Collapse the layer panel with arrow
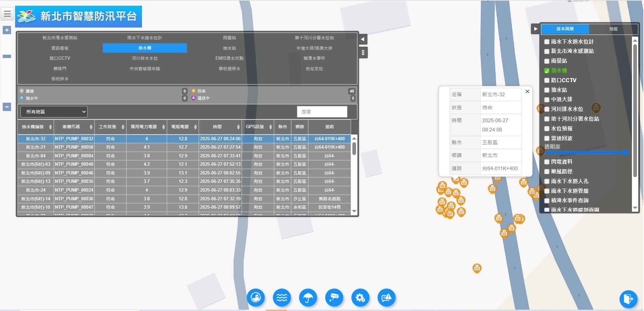The width and height of the screenshot is (644, 311). 535,29
